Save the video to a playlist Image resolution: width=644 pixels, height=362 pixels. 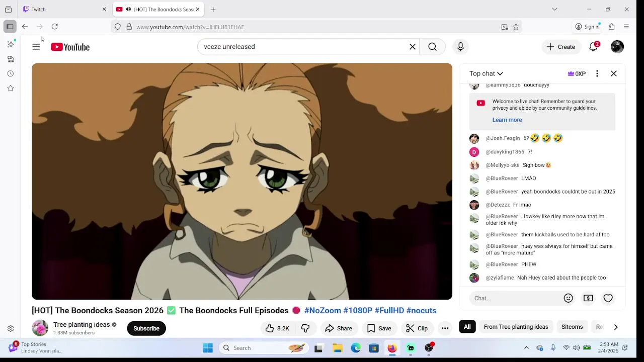point(379,328)
